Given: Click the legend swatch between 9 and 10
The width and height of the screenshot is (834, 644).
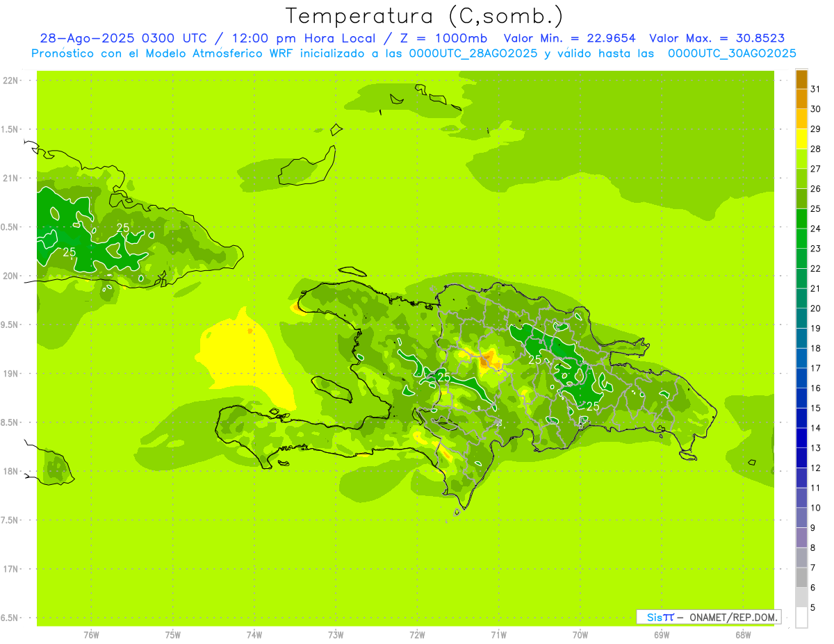Looking at the screenshot, I should click(x=801, y=518).
